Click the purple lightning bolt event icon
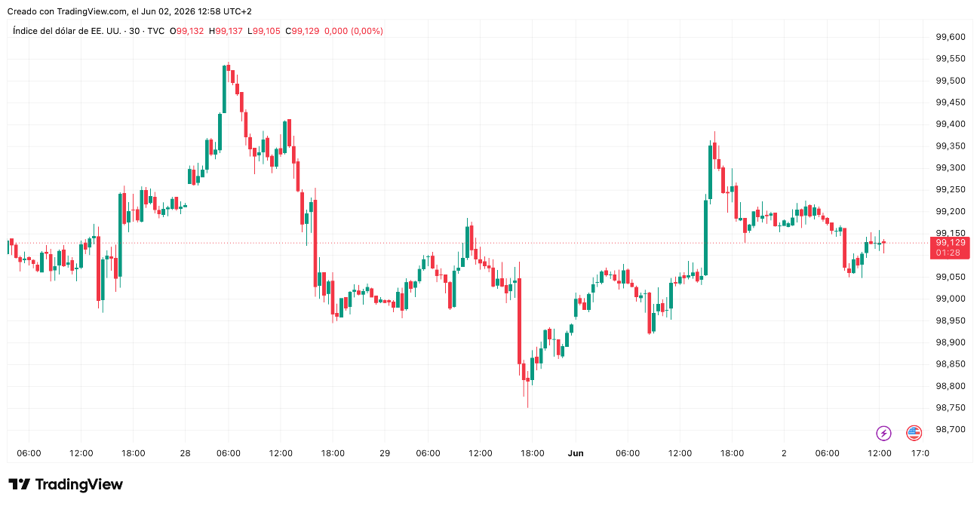Image resolution: width=980 pixels, height=506 pixels. pos(883,433)
